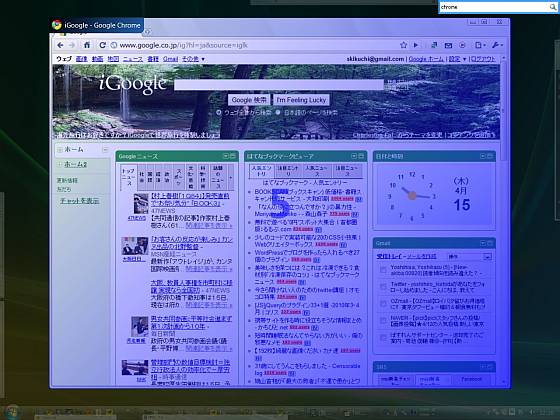Select Japanese pages only radio button
Viewport: 560px width, 420px height.
(x=278, y=112)
